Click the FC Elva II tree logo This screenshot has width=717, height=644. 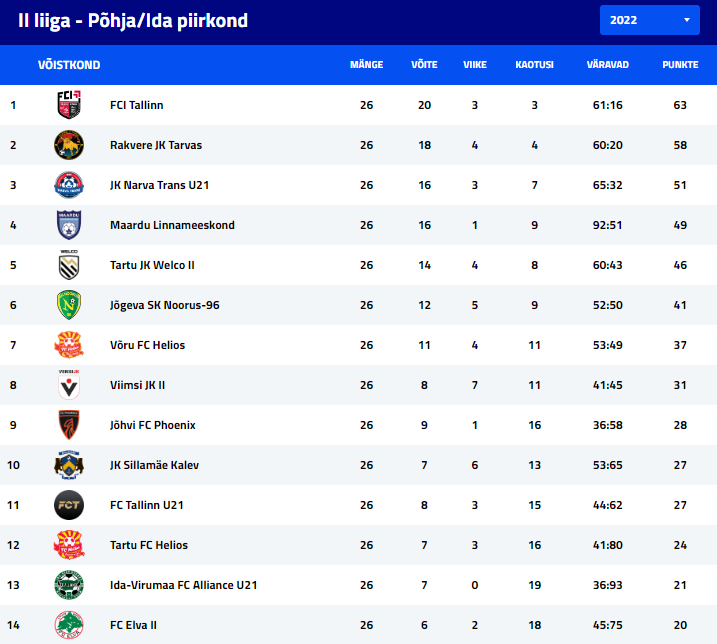[69, 625]
